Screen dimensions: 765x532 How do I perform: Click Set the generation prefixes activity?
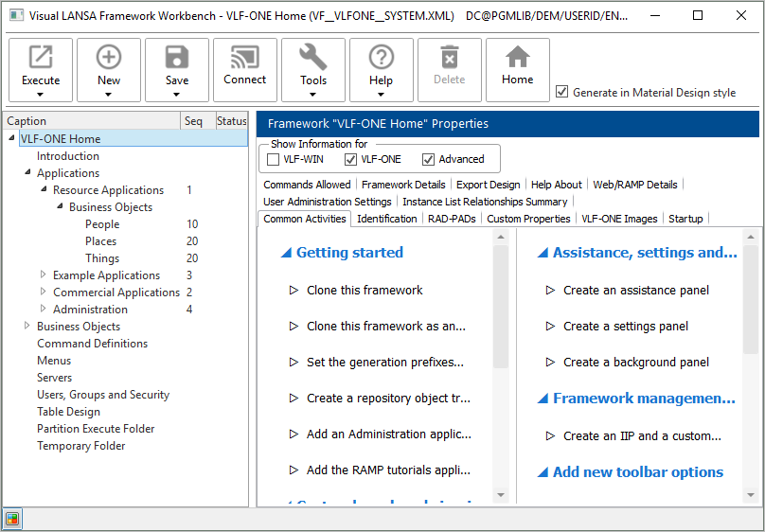[385, 363]
